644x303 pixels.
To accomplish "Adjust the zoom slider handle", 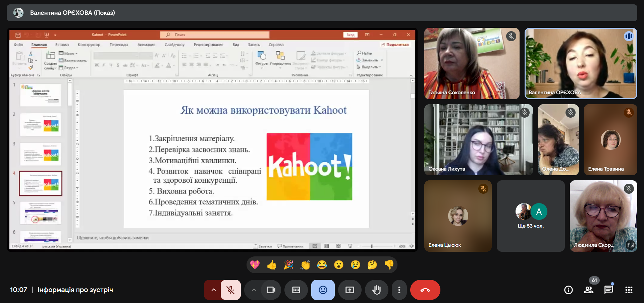I will click(x=372, y=246).
